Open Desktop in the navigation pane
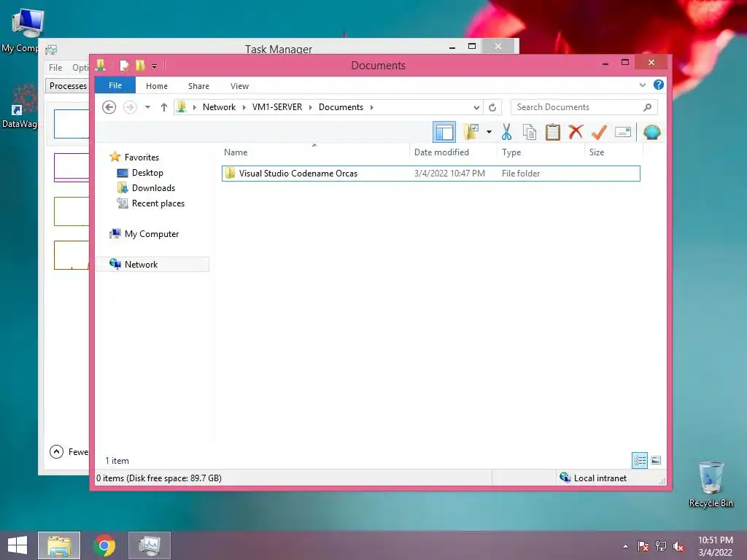The height and width of the screenshot is (560, 747). [x=147, y=173]
